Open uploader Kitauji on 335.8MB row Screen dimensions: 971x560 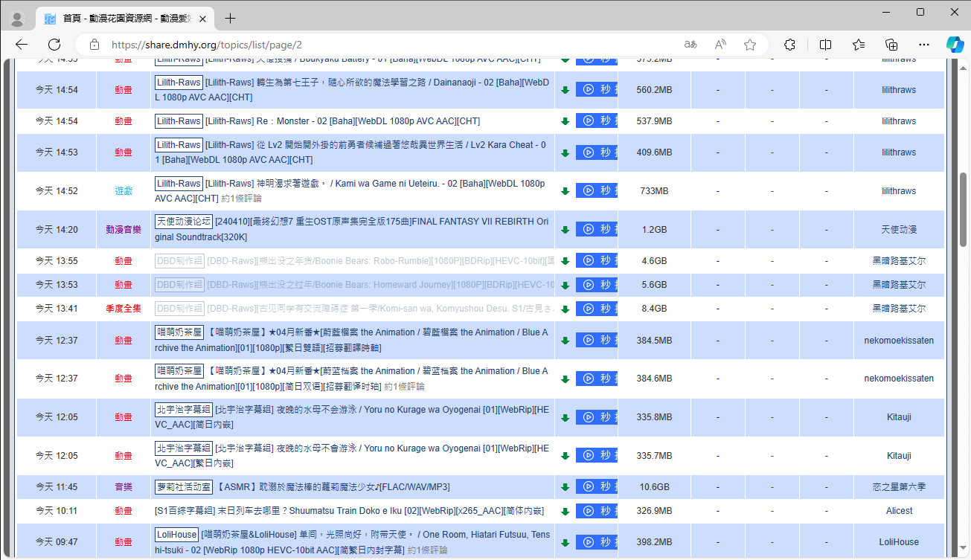(x=899, y=417)
